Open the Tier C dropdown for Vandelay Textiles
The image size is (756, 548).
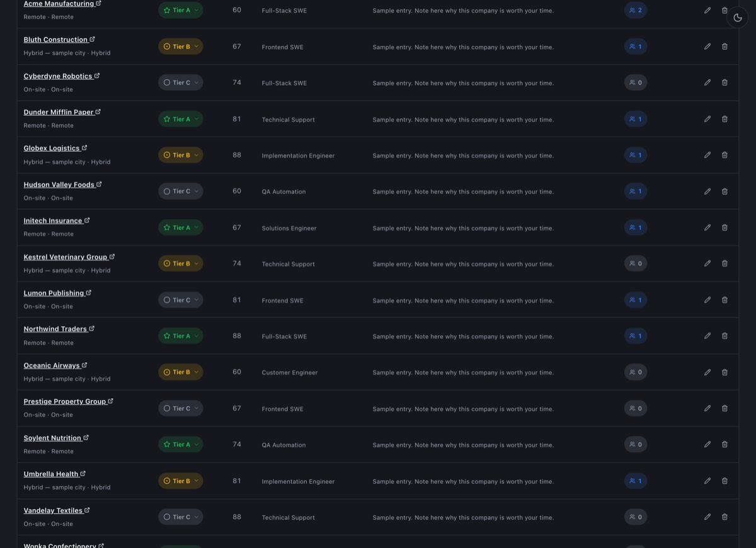pos(181,517)
